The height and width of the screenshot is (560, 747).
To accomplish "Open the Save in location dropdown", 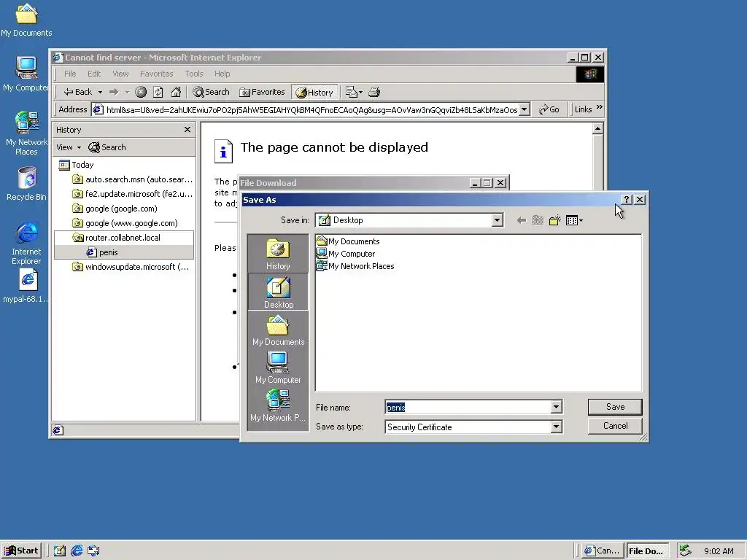I will click(497, 220).
